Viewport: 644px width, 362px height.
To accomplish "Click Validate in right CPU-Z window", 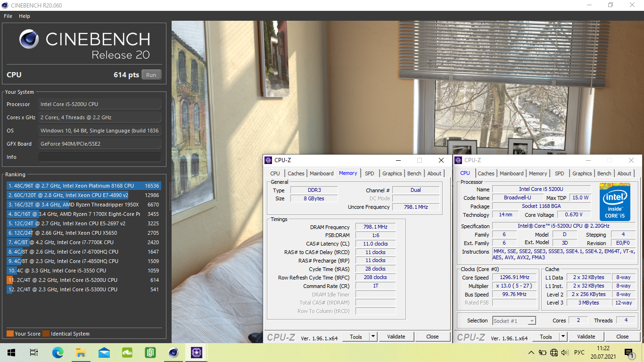I will tap(586, 337).
